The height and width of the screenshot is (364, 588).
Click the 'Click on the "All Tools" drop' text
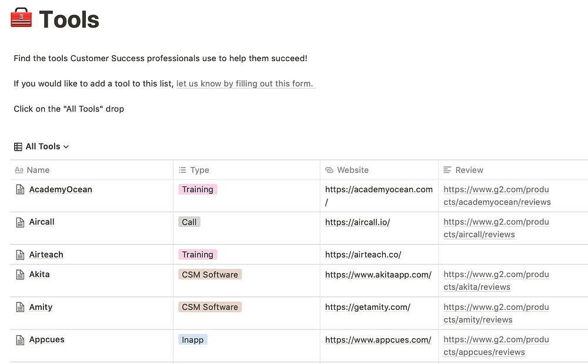pos(69,109)
